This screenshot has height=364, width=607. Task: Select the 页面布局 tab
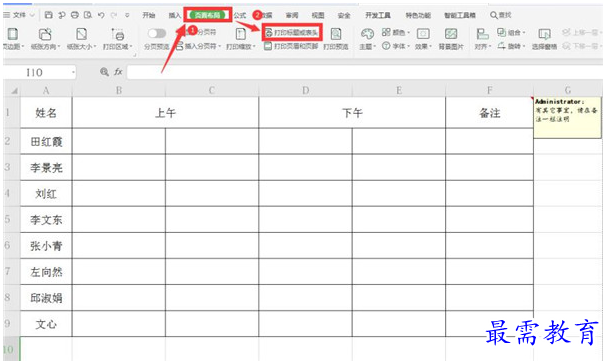pyautogui.click(x=207, y=15)
